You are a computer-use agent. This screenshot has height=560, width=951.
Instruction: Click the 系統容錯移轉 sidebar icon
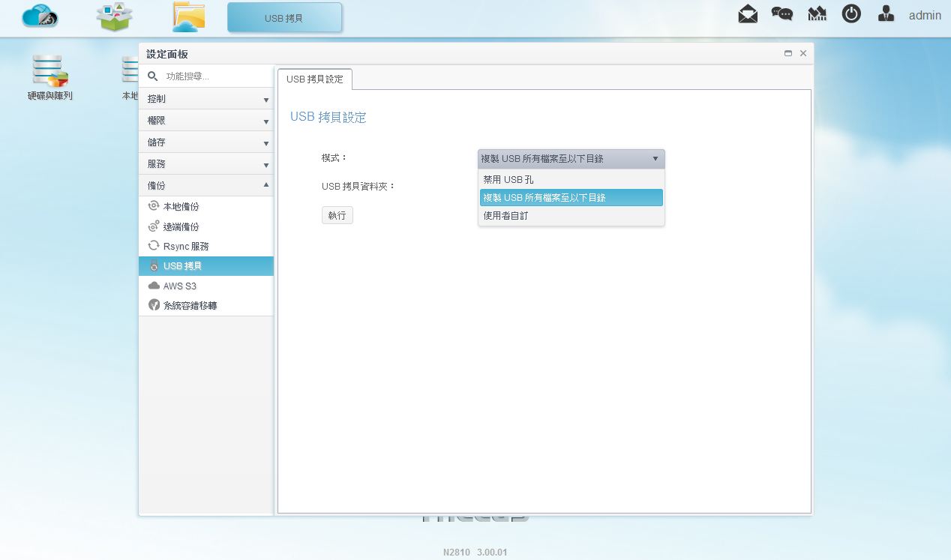[x=154, y=305]
